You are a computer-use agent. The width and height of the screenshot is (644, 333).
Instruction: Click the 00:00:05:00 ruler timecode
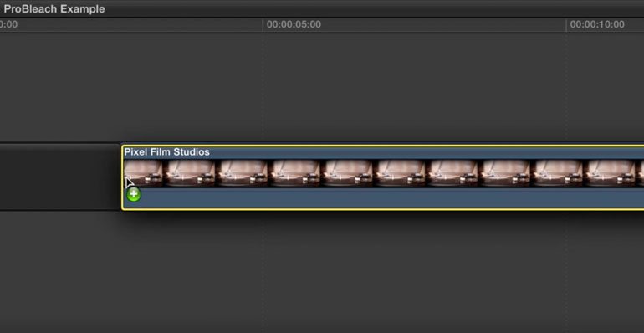294,24
